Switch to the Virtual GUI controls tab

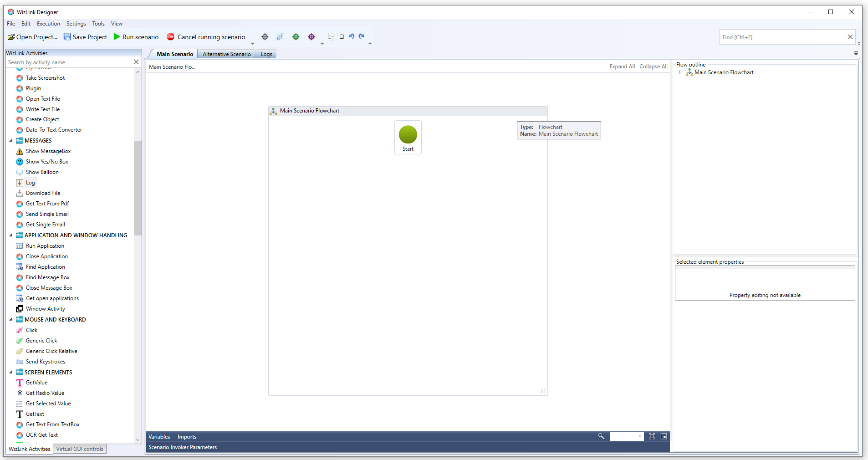point(80,449)
